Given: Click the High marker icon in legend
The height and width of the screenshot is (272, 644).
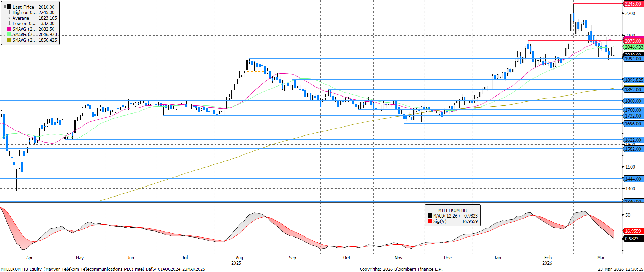Looking at the screenshot, I should click(9, 12).
